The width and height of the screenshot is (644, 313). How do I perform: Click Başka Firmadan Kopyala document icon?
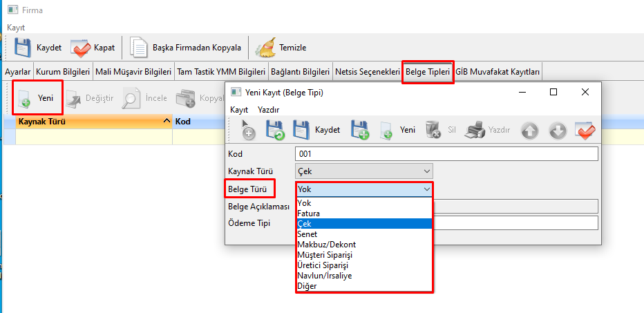pyautogui.click(x=140, y=48)
